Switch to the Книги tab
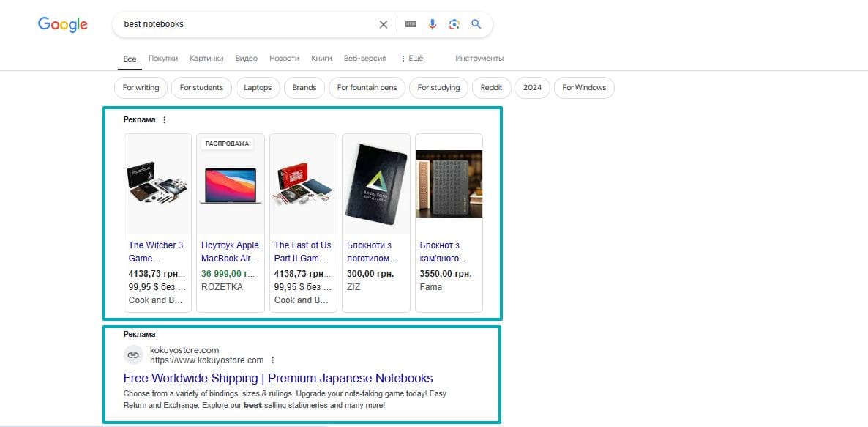Viewport: 868px width, 427px height. (321, 58)
